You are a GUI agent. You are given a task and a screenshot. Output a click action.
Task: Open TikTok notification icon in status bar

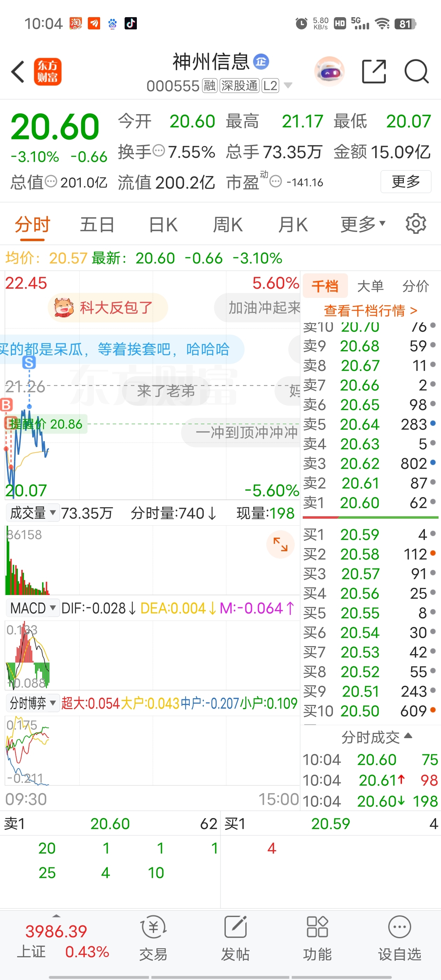[131, 23]
